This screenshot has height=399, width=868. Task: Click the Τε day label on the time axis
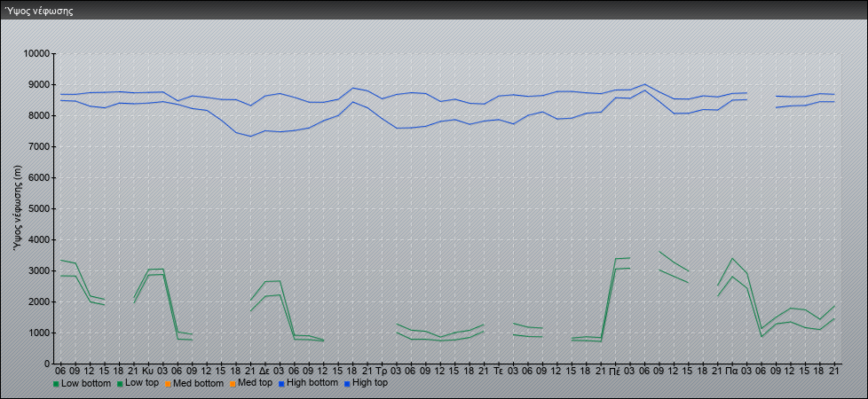tap(498, 371)
